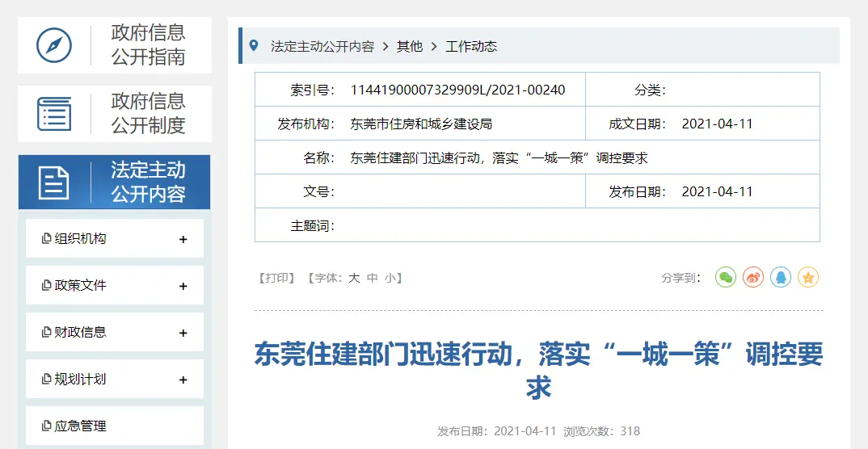This screenshot has width=868, height=449.
Task: Click 发布日期 table value 2021-04-11
Action: coord(718,192)
